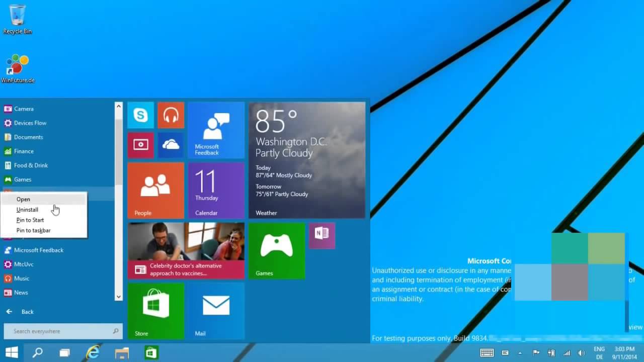Open the Music headphones tile
The image size is (644, 362).
(x=171, y=115)
